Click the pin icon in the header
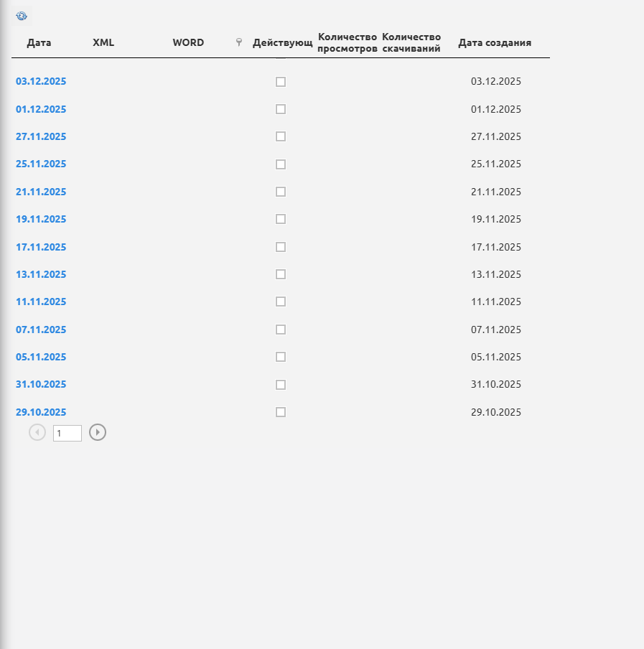This screenshot has width=644, height=649. [239, 42]
